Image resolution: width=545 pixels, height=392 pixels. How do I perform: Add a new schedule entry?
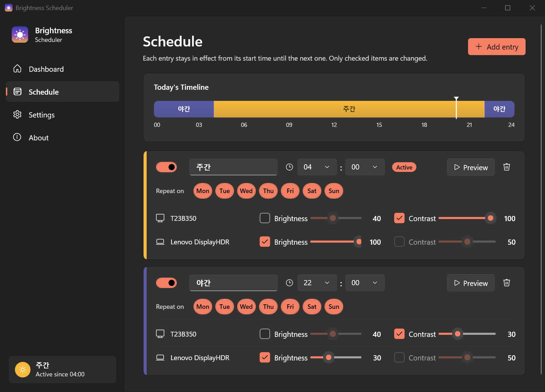click(496, 47)
